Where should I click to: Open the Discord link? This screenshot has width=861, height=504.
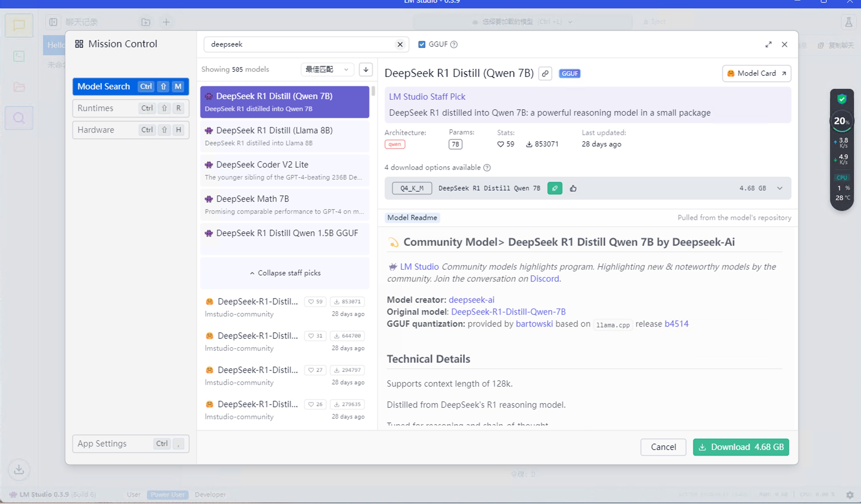pyautogui.click(x=544, y=279)
